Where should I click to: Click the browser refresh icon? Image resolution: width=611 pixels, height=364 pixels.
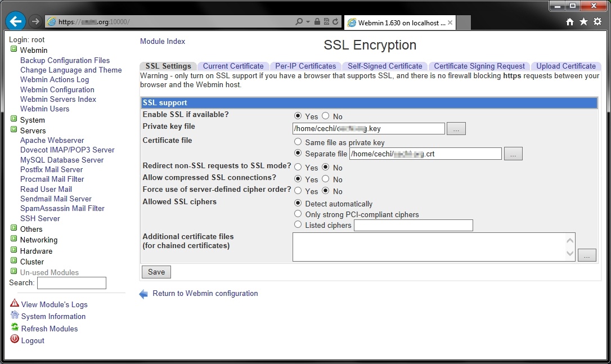pos(336,22)
